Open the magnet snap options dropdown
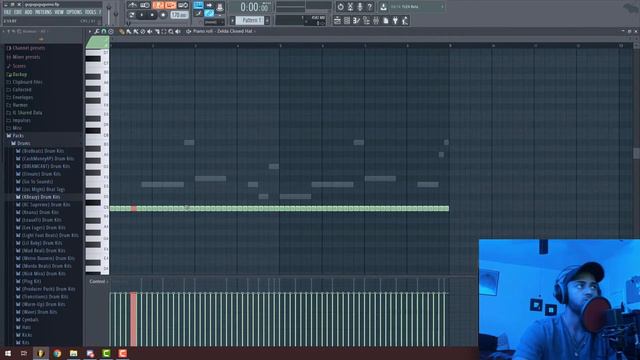 [103, 31]
